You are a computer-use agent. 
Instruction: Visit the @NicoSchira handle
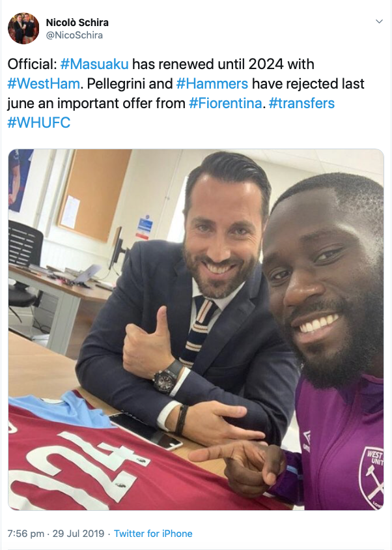click(74, 35)
